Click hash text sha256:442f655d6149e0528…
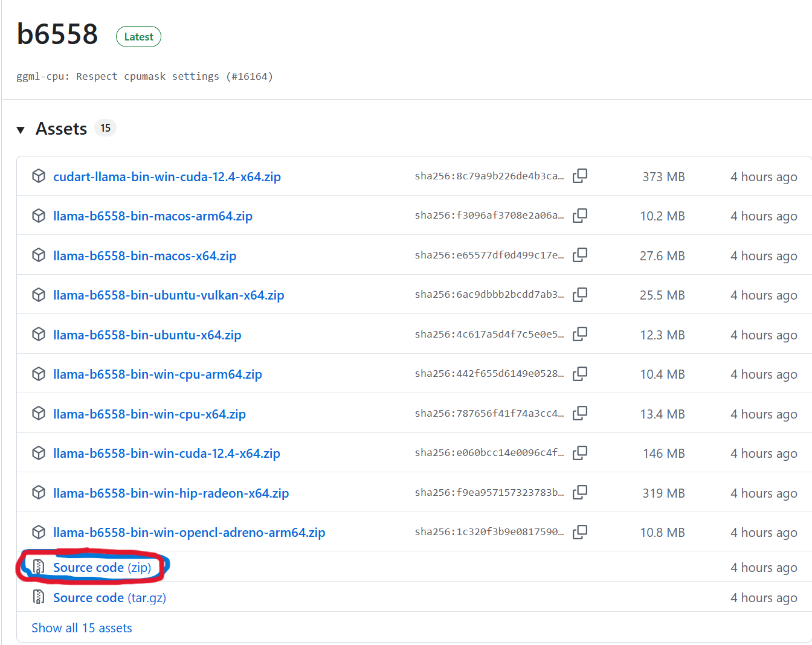812x645 pixels. pyautogui.click(x=489, y=374)
